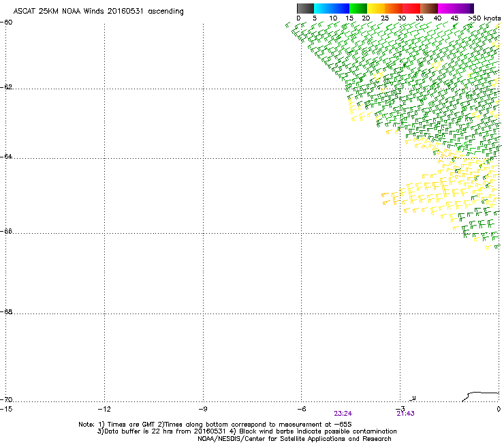This screenshot has width=504, height=443.
Task: Click the brown 35-40 knots color segment
Action: pos(429,8)
